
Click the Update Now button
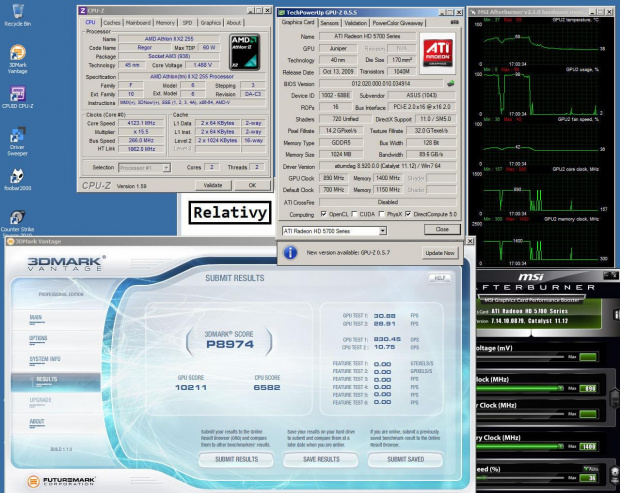pos(440,253)
